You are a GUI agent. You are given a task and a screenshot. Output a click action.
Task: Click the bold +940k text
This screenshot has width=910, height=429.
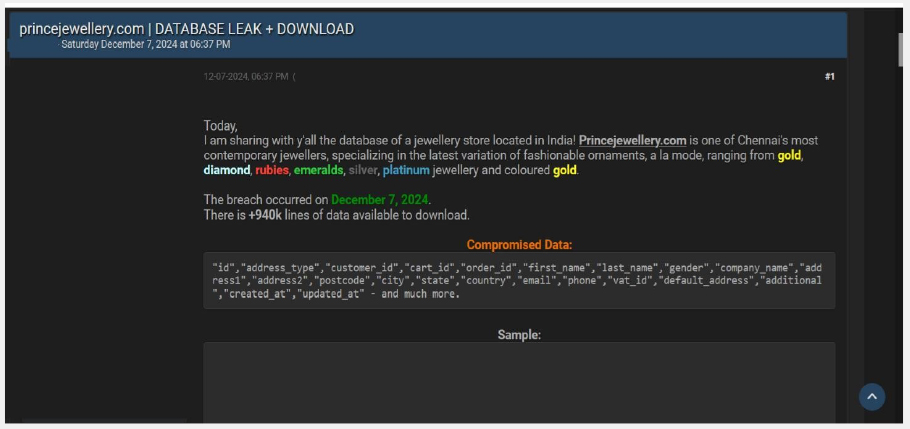(x=265, y=215)
